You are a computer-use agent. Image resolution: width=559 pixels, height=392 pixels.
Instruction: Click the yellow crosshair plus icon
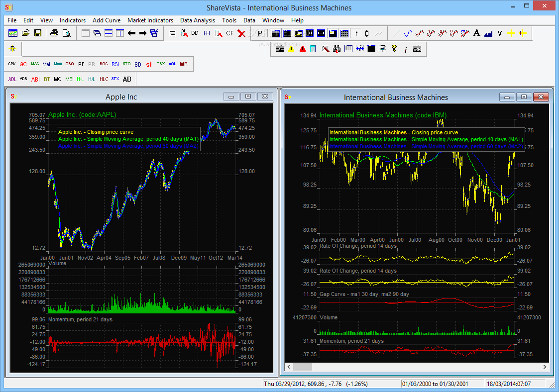[511, 33]
